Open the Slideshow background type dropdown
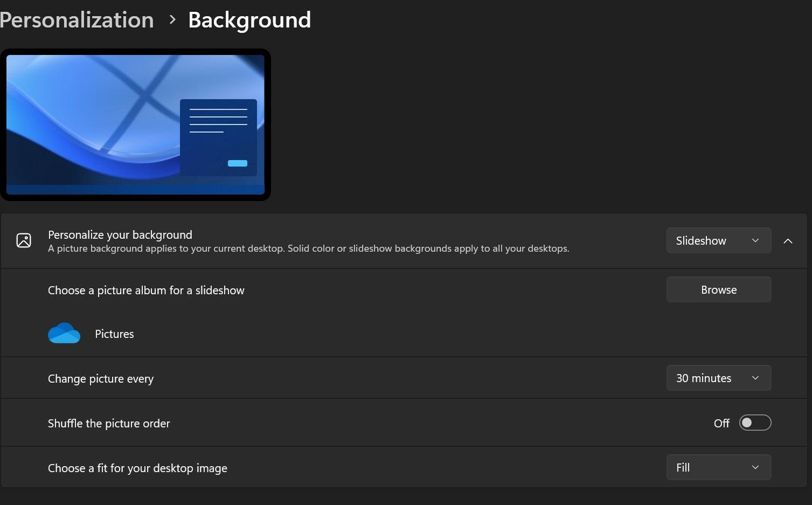 718,241
